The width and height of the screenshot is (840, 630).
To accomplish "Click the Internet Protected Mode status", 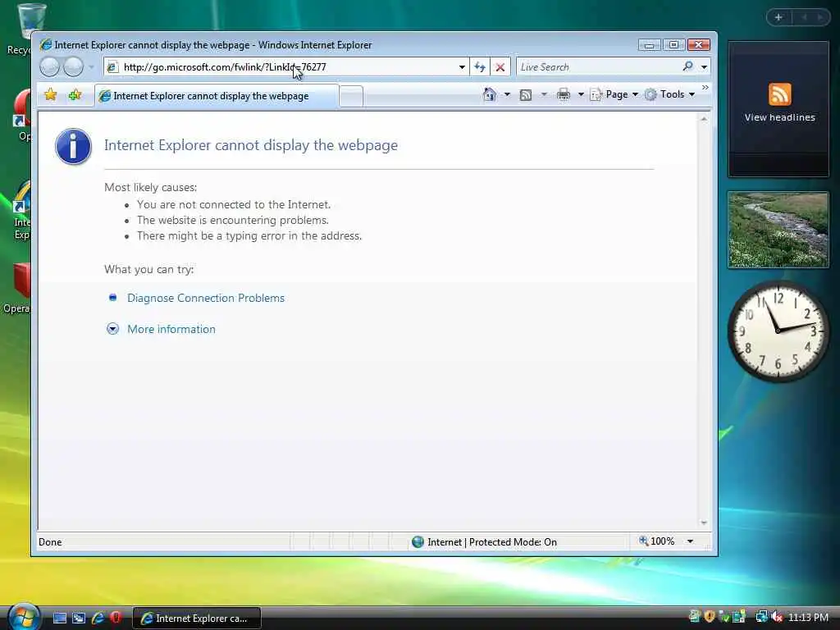I will (484, 541).
